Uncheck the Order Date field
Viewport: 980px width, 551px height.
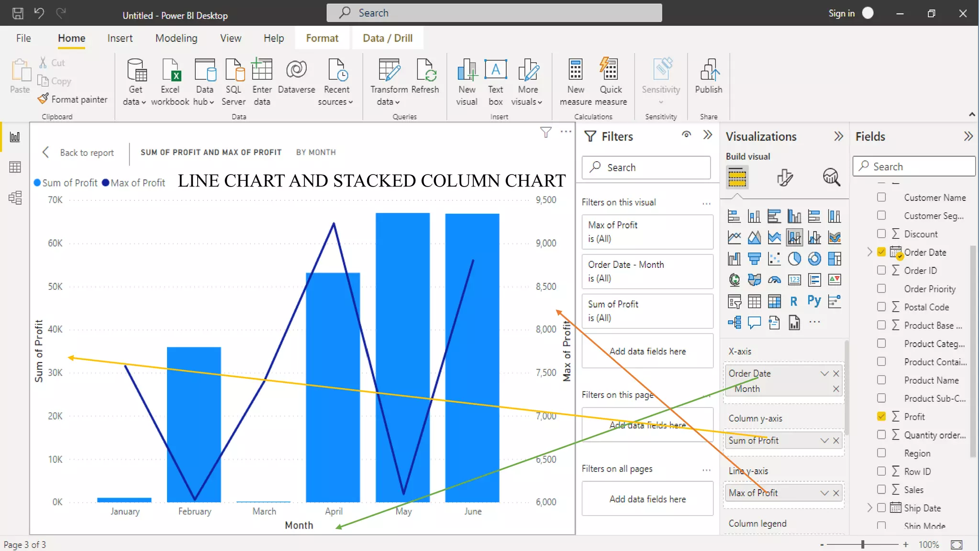click(881, 252)
